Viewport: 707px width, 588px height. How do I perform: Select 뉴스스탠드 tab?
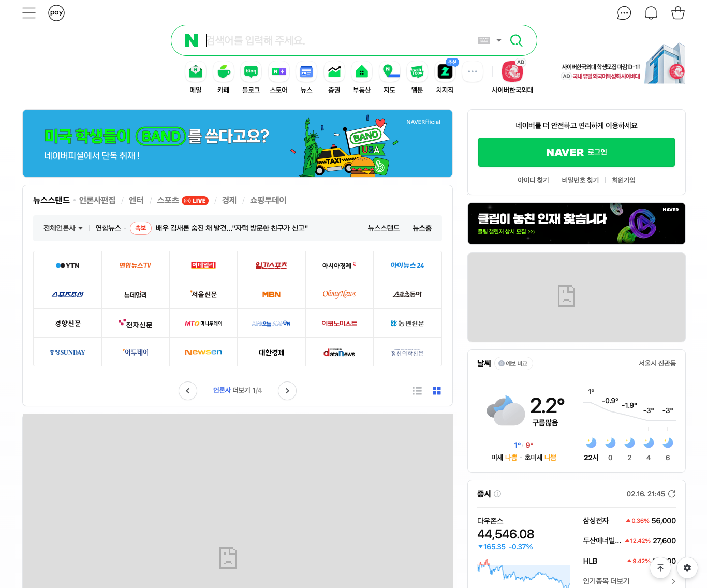pos(51,200)
